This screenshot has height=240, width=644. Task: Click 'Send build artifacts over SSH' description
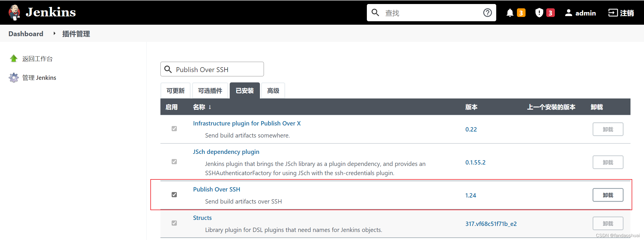coord(244,201)
